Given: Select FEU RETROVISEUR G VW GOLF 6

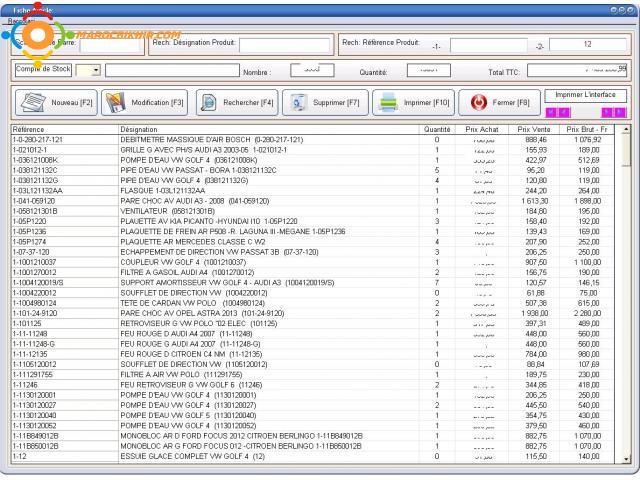Looking at the screenshot, I should pos(312,384).
